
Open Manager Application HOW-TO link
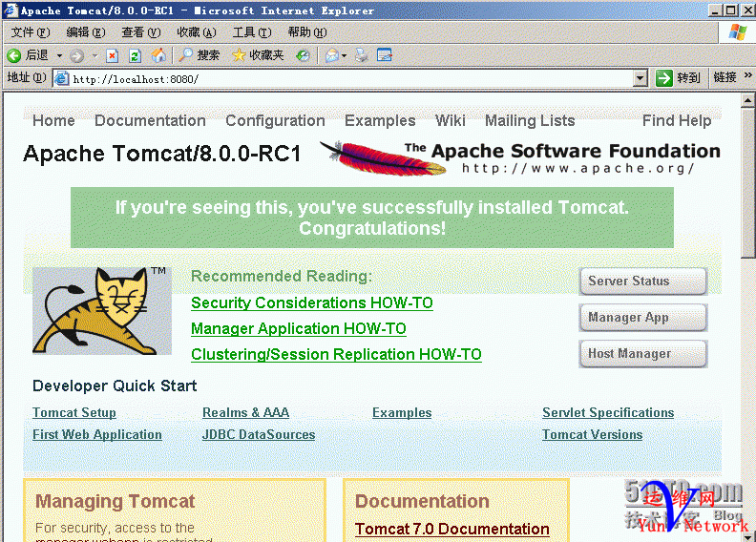(299, 328)
